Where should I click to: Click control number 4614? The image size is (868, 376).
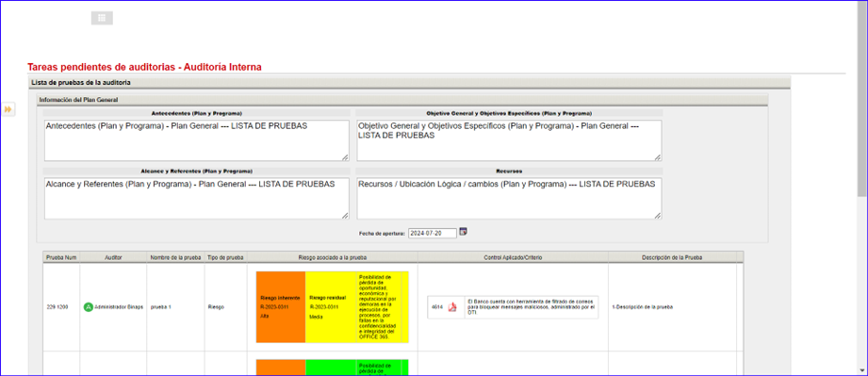[x=436, y=307]
